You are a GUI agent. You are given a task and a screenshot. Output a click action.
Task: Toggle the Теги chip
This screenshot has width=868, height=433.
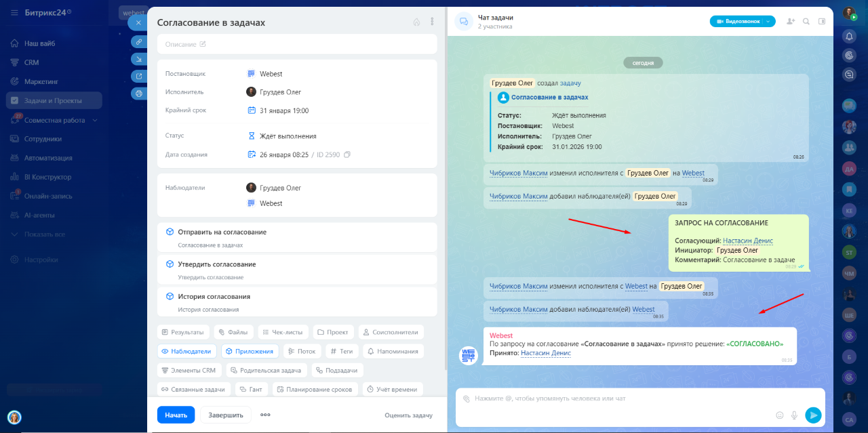pyautogui.click(x=342, y=351)
